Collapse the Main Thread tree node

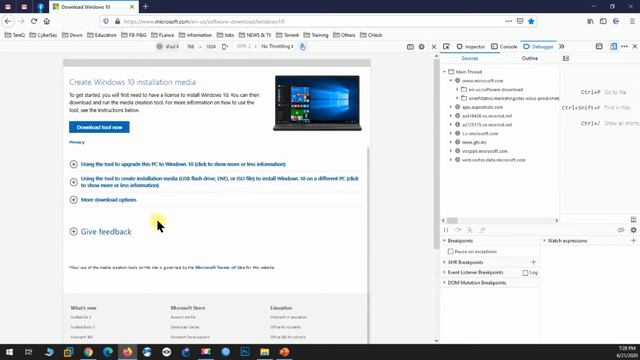click(x=444, y=72)
